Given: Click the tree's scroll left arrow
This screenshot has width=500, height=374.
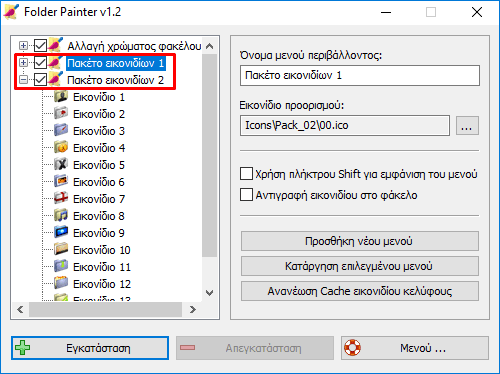Looking at the screenshot, I should coord(20,310).
